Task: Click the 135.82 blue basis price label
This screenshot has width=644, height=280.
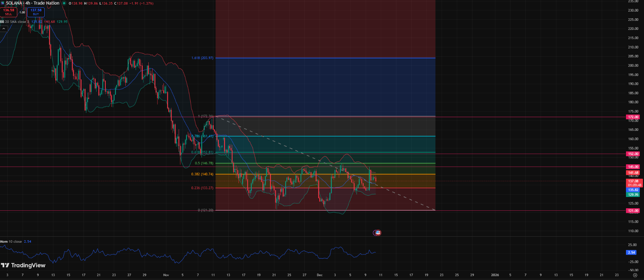Action: (633, 190)
